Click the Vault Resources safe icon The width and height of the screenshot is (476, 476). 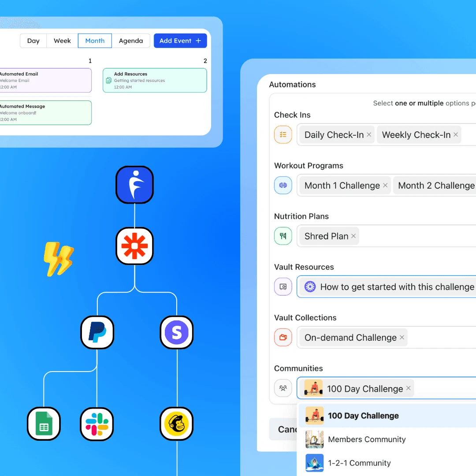[x=283, y=286]
